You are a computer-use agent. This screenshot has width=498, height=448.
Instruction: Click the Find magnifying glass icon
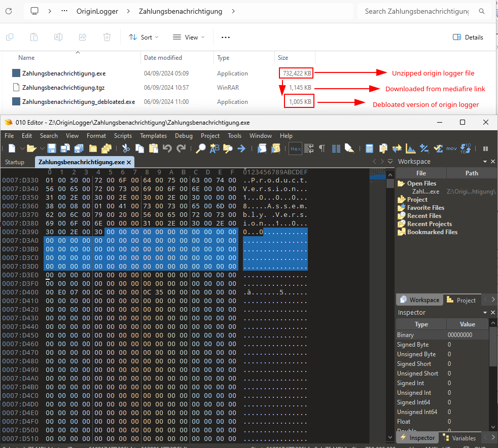click(200, 148)
